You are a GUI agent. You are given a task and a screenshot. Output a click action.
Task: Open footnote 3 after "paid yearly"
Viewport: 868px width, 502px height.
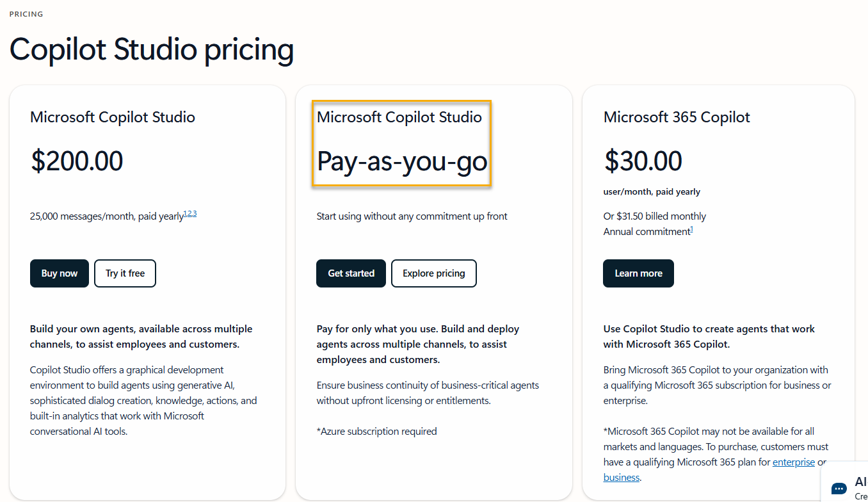[195, 214]
